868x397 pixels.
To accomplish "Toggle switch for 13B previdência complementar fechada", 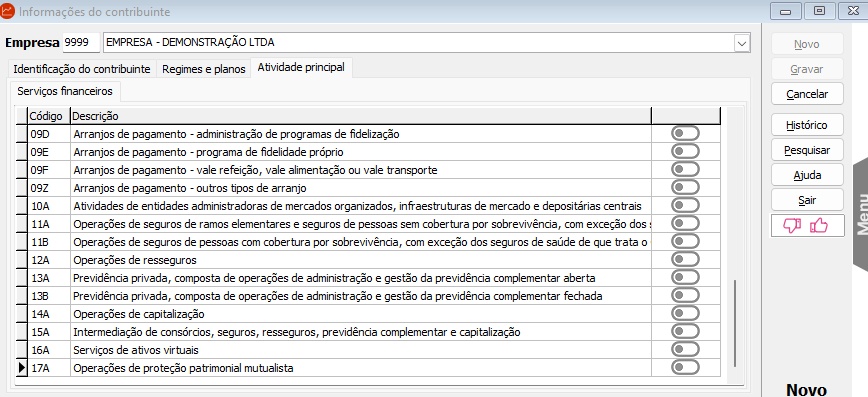I will pos(685,296).
